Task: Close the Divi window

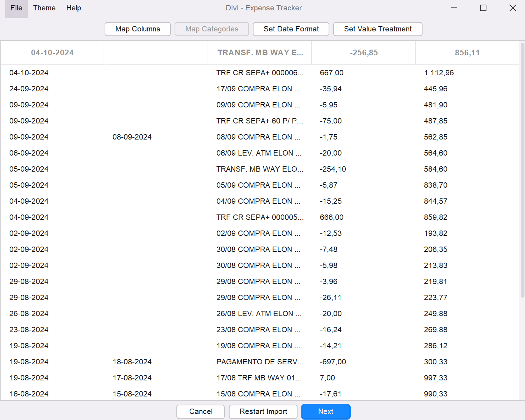Action: coord(512,8)
